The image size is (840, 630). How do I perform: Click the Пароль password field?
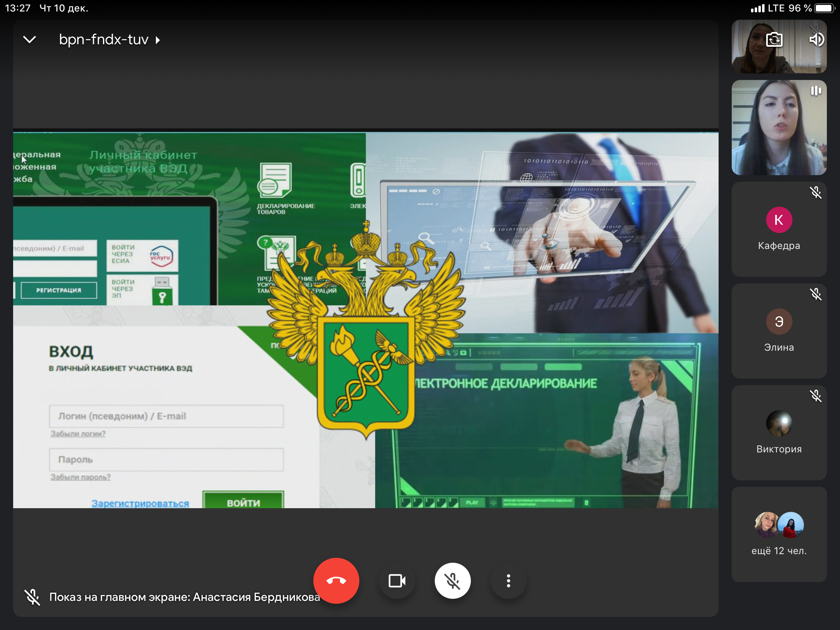[x=167, y=460]
